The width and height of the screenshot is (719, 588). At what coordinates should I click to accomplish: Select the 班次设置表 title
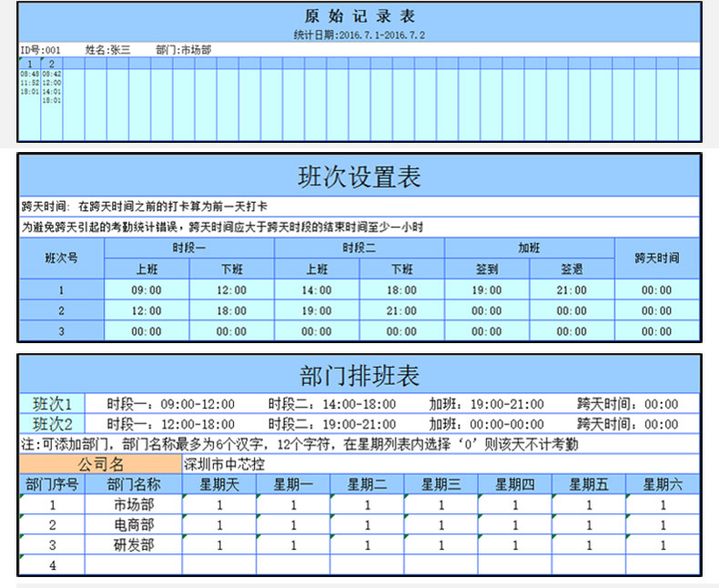(359, 177)
